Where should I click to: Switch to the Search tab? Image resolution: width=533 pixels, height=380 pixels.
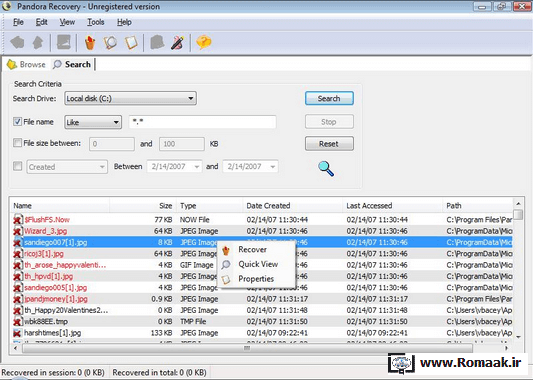click(72, 64)
